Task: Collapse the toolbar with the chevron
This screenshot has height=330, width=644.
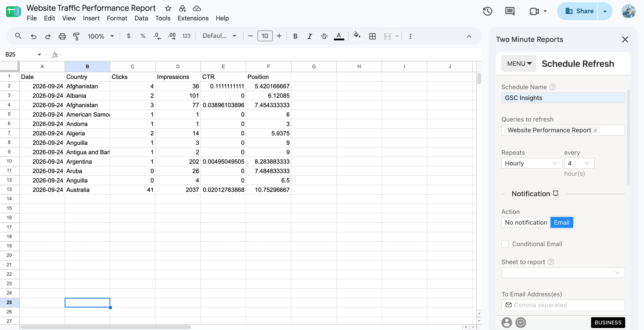Action: (469, 36)
